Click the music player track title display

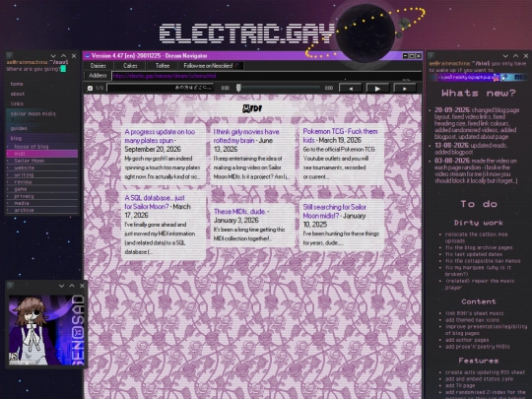point(161,88)
